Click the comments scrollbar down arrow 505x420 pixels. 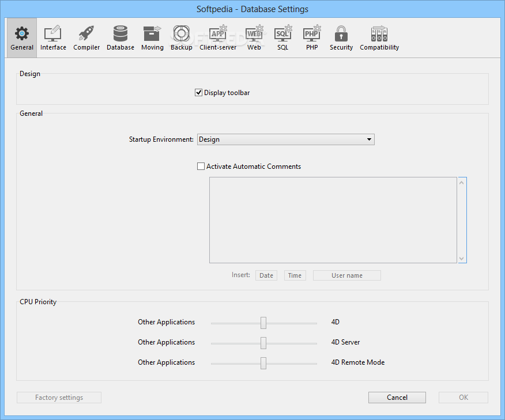point(462,259)
